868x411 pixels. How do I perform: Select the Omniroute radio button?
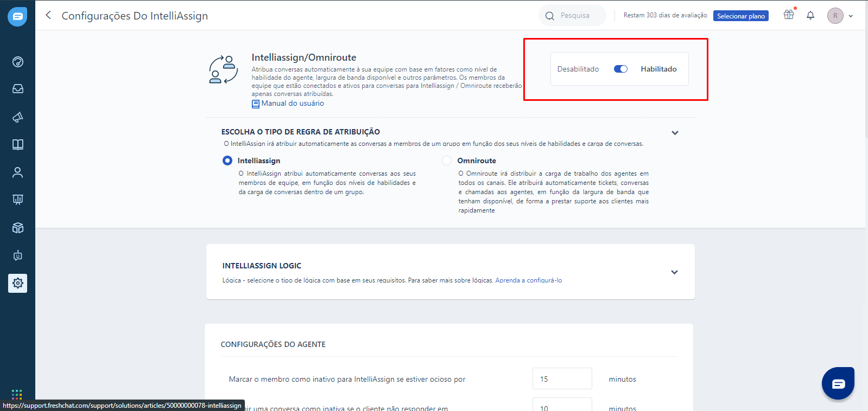pyautogui.click(x=447, y=160)
